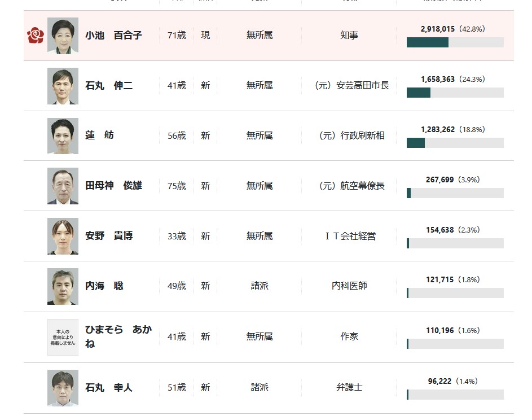The height and width of the screenshot is (420, 532).
Task: Click the 1,283,262 vote bar
Action: pos(455,143)
